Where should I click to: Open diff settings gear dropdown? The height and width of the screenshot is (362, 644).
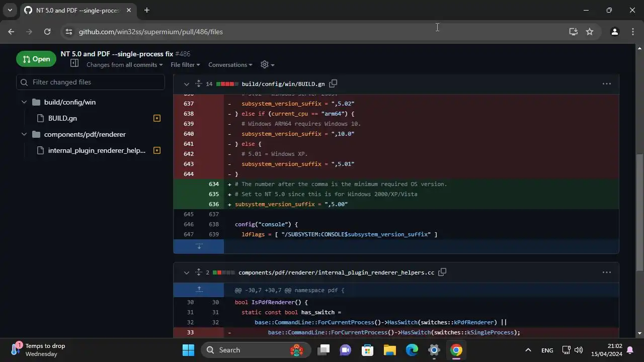tap(267, 64)
